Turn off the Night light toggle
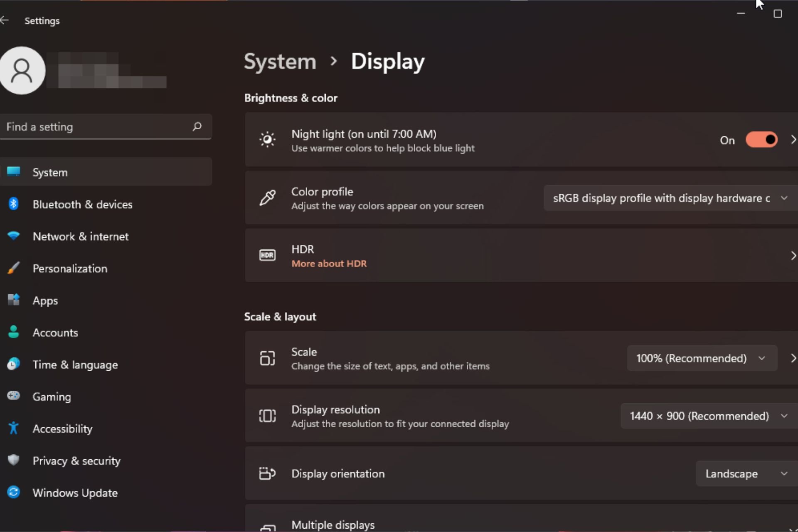Screen dimensions: 798x532 (761, 140)
